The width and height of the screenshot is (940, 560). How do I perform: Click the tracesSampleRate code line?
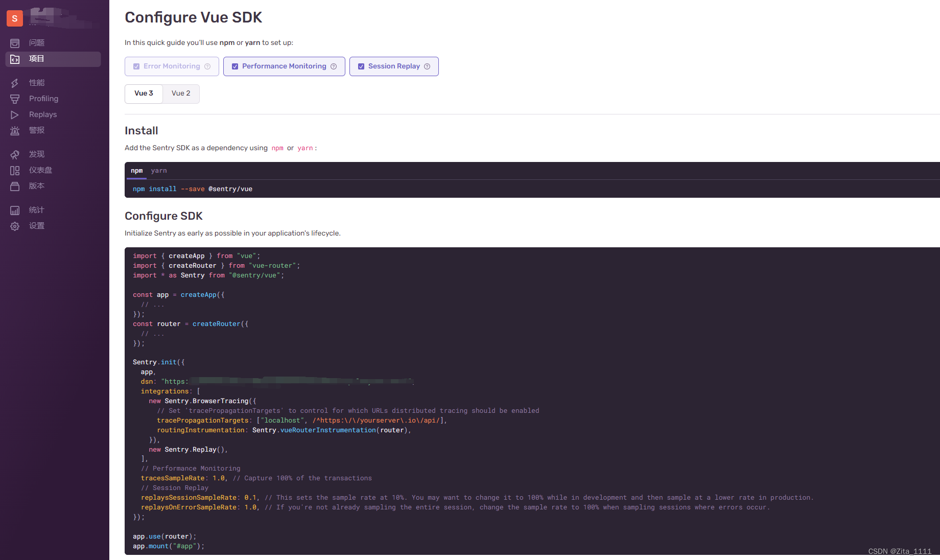click(x=256, y=478)
